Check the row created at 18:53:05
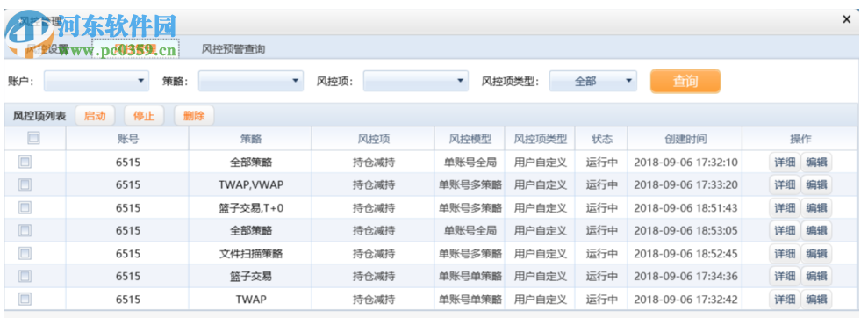868x318 pixels. pyautogui.click(x=25, y=230)
